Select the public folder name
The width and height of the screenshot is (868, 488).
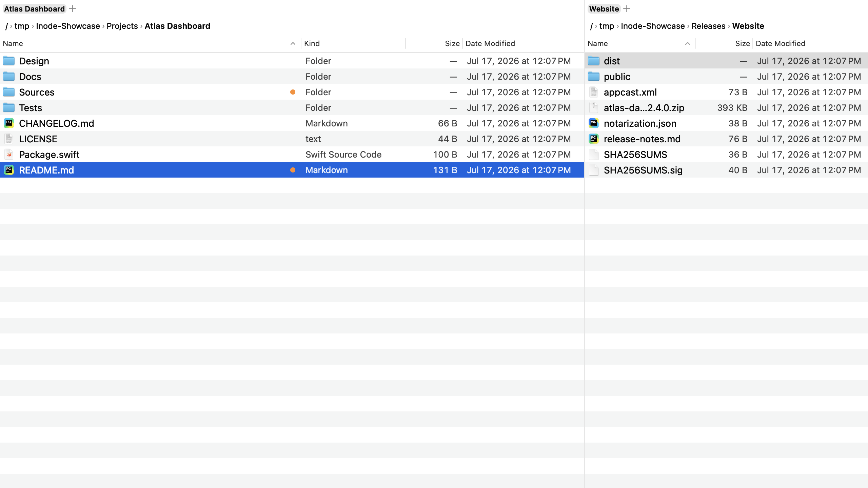(617, 77)
